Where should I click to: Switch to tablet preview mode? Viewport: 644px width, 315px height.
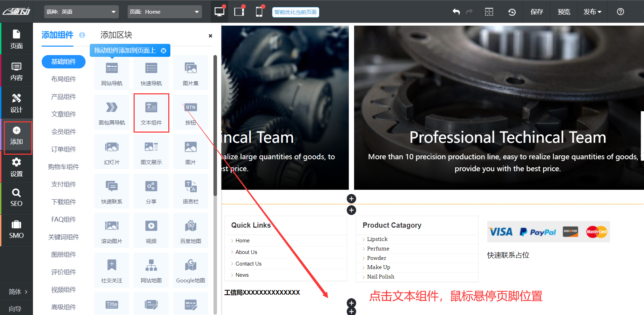tap(239, 12)
